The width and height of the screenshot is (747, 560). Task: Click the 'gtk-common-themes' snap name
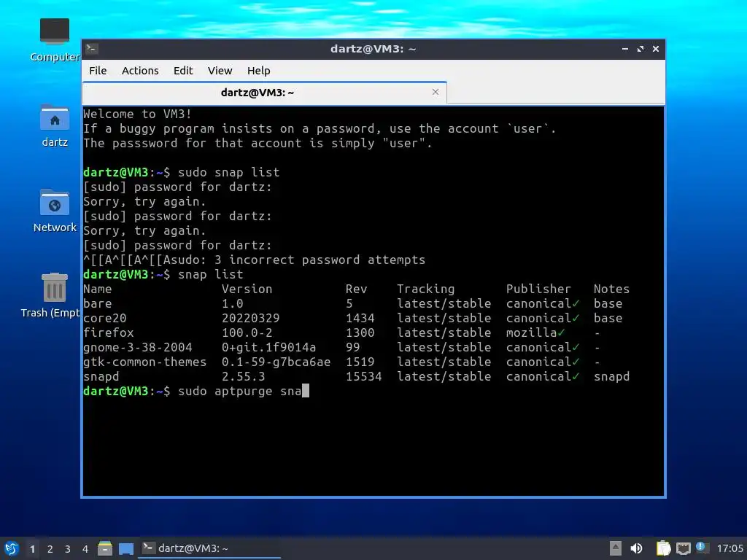pos(145,362)
